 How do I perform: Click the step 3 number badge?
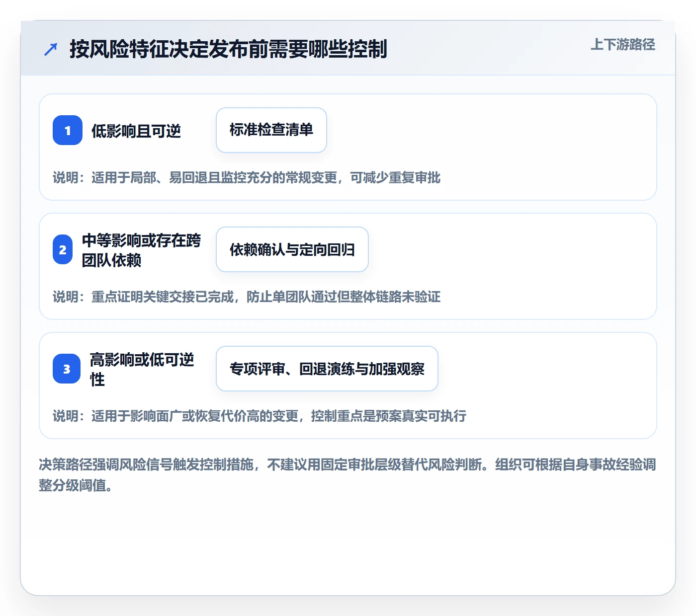[x=67, y=369]
